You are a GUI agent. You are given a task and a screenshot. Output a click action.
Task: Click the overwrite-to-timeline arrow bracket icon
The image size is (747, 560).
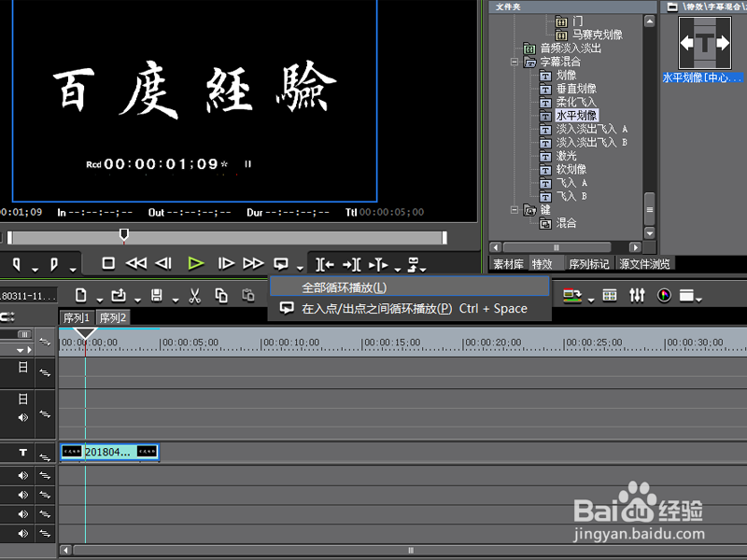352,264
